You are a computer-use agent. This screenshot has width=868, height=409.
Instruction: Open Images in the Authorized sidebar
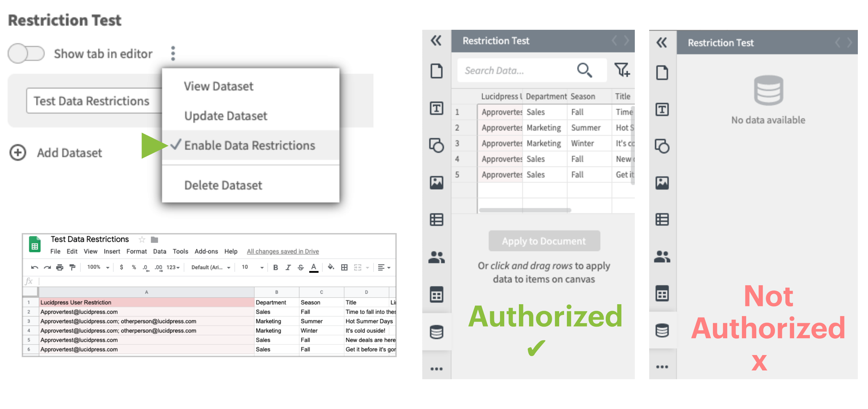point(436,183)
